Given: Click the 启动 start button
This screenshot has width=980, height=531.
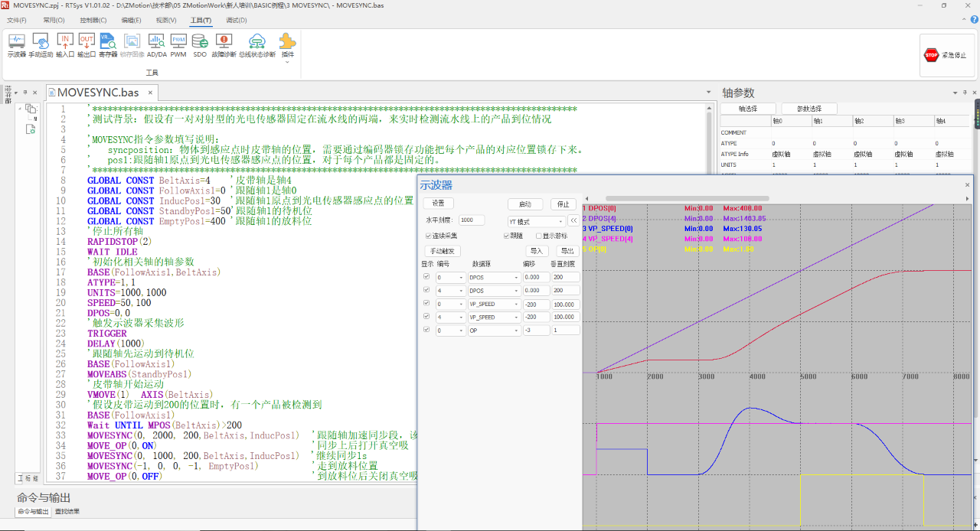Looking at the screenshot, I should (x=525, y=204).
